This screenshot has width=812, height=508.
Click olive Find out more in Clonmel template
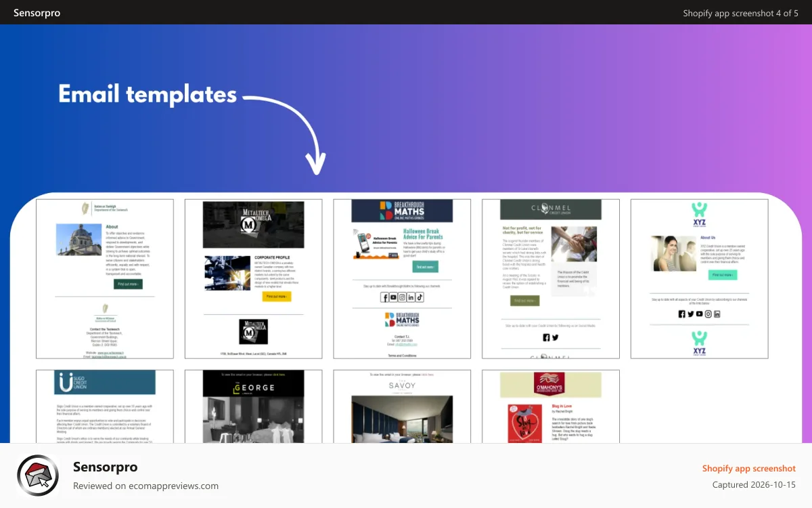525,301
